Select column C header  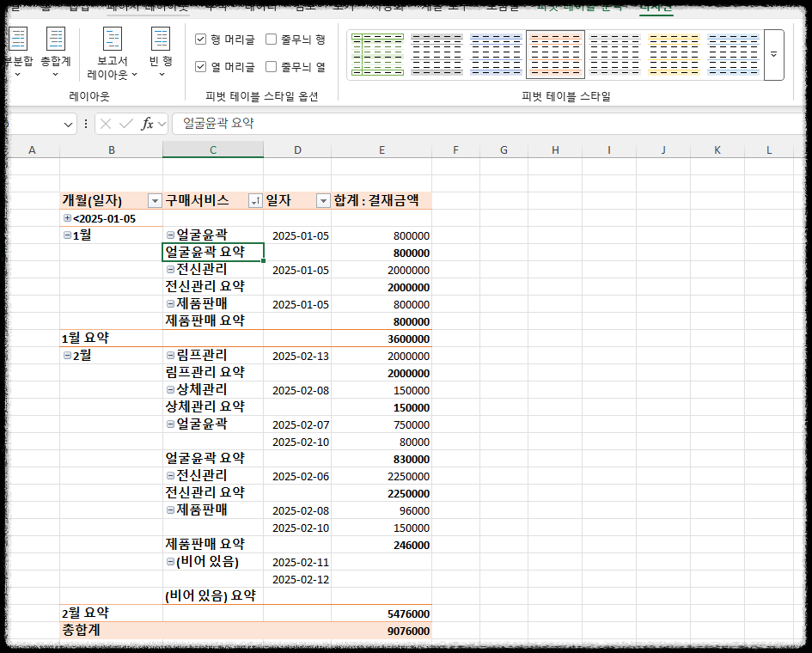[x=213, y=150]
